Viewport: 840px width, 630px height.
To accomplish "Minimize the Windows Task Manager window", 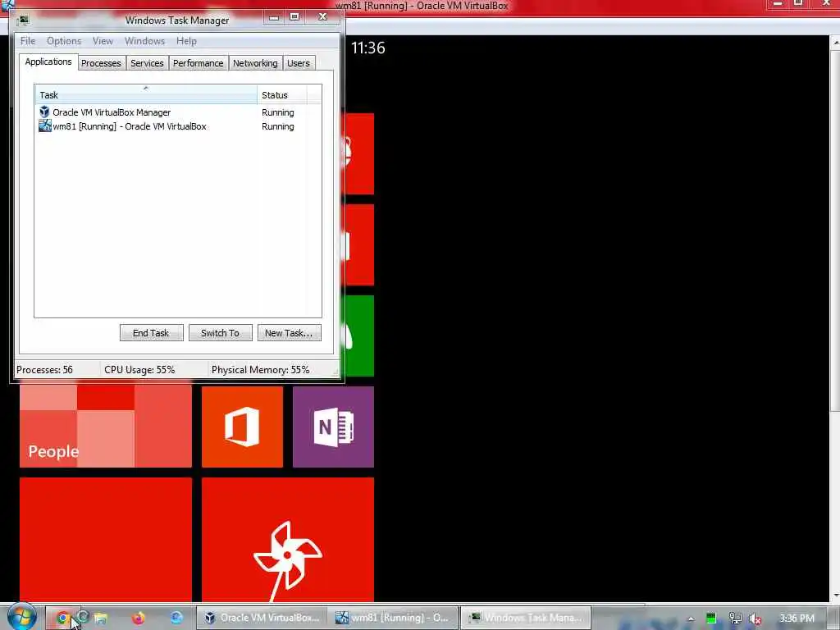I will click(x=274, y=17).
